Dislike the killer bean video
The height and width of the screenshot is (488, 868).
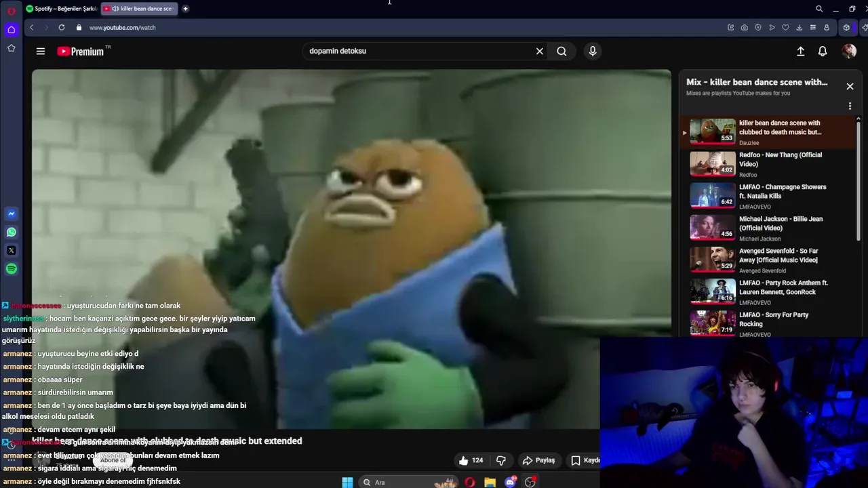[501, 460]
